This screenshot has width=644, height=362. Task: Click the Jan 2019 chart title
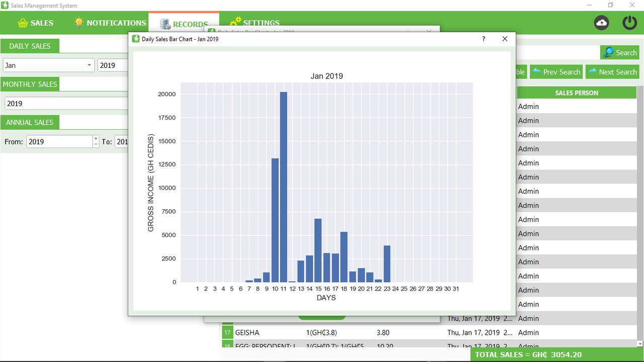327,76
